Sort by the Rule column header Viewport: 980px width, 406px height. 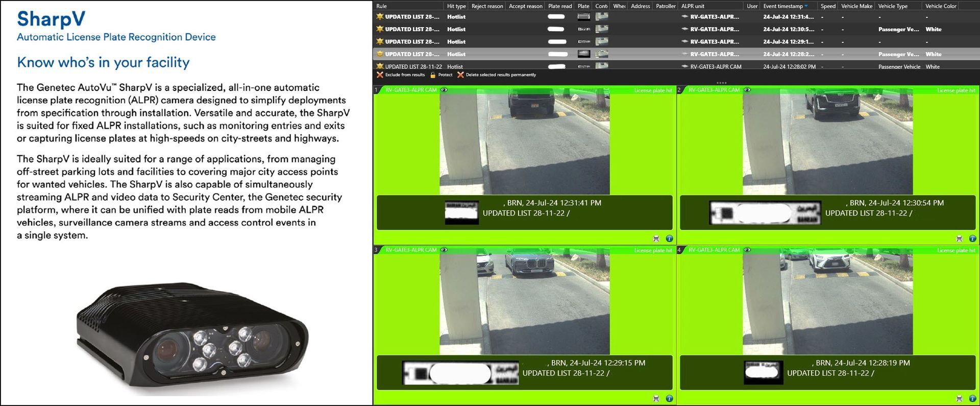tap(382, 6)
